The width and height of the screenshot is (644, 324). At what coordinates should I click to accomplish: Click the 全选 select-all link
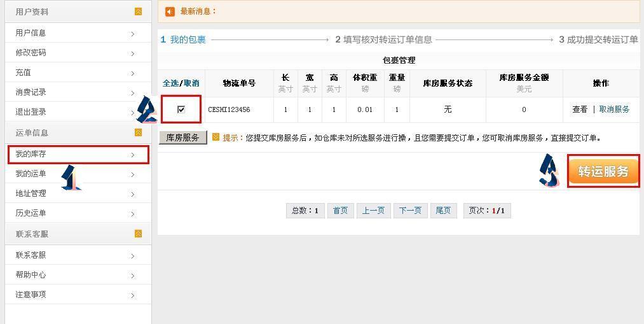[170, 83]
